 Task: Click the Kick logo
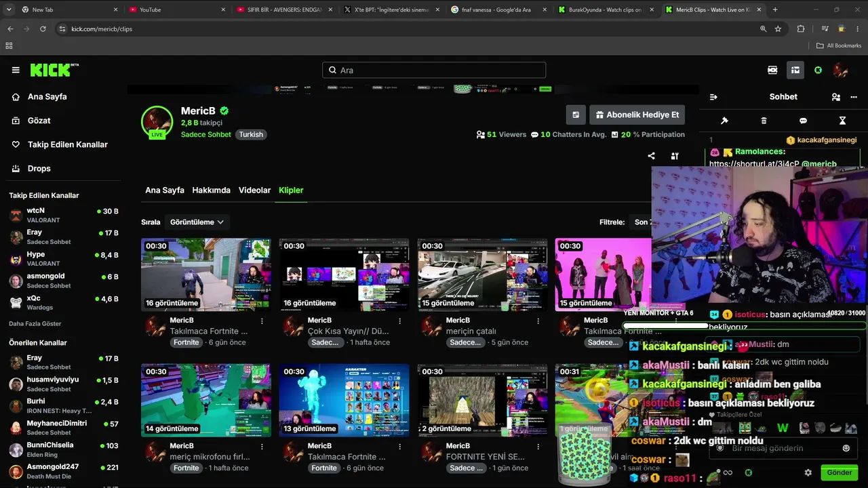[54, 70]
